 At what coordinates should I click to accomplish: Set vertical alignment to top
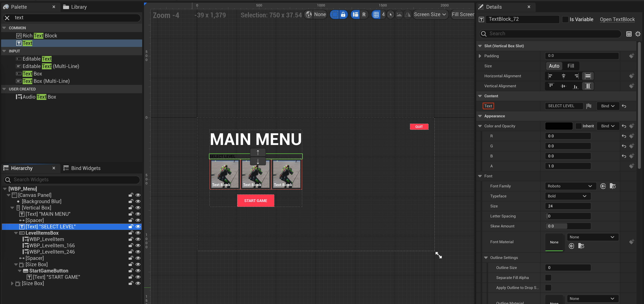tap(551, 86)
